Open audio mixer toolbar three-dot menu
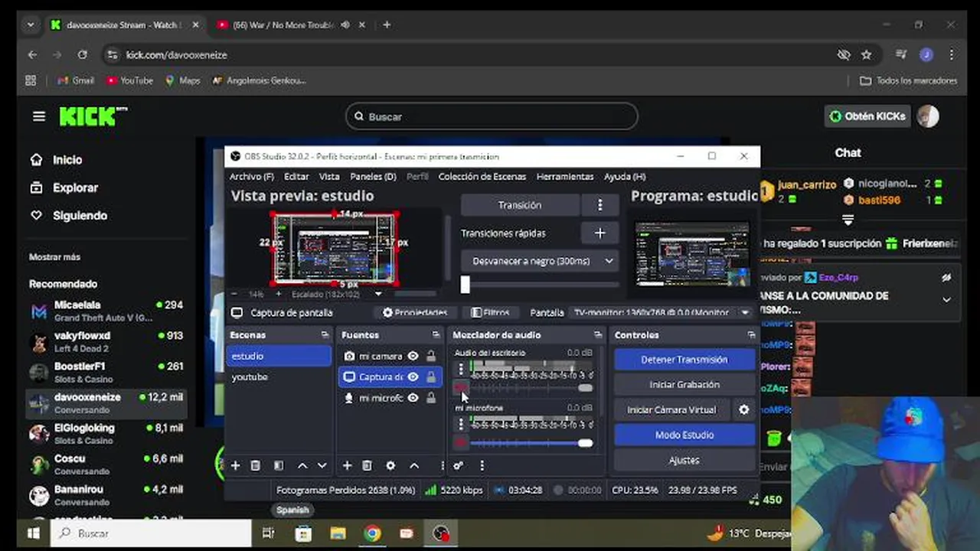This screenshot has height=551, width=980. click(x=482, y=465)
